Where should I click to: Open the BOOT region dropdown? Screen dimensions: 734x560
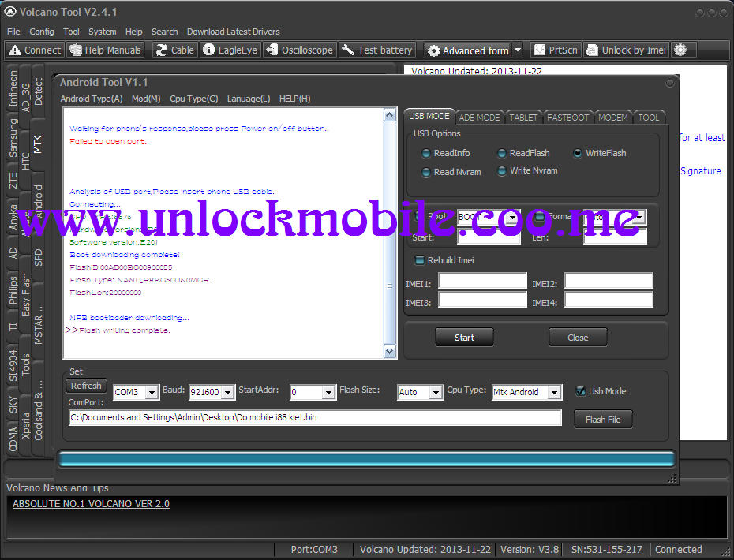click(513, 218)
